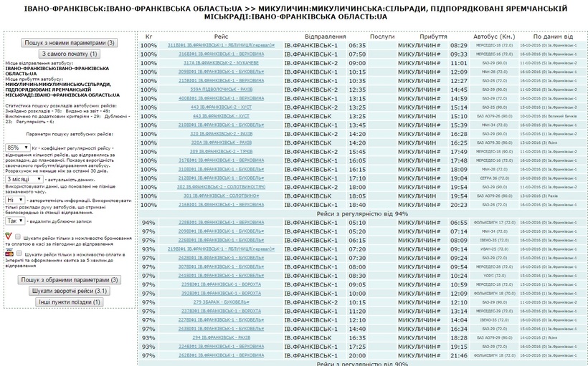The width and height of the screenshot is (588, 366).
Task: Click the 'По даним від' column header
Action: [x=553, y=37]
